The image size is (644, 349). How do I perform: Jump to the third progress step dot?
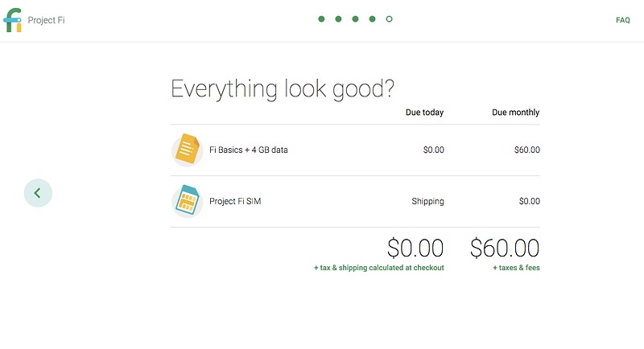point(355,18)
